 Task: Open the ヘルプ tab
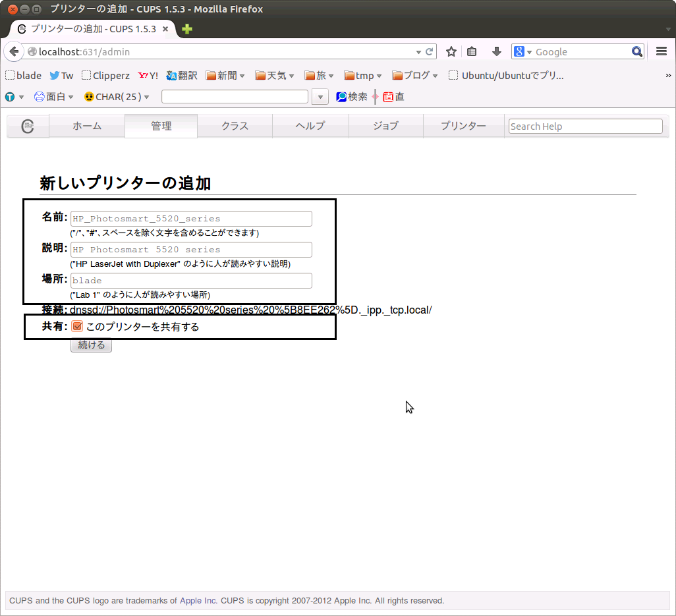click(x=310, y=126)
